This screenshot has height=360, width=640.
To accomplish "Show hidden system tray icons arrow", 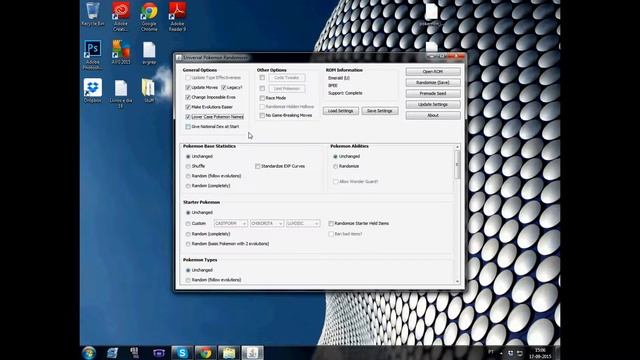I will click(501, 353).
